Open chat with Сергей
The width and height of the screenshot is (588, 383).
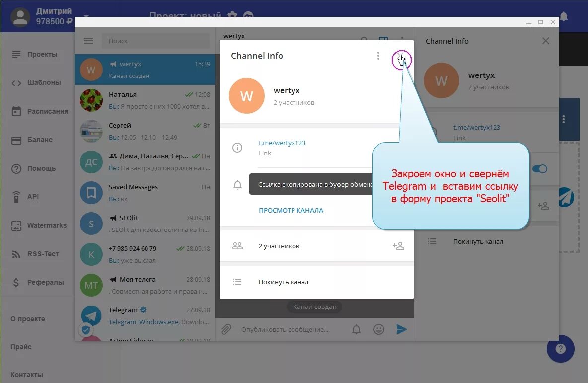point(145,131)
